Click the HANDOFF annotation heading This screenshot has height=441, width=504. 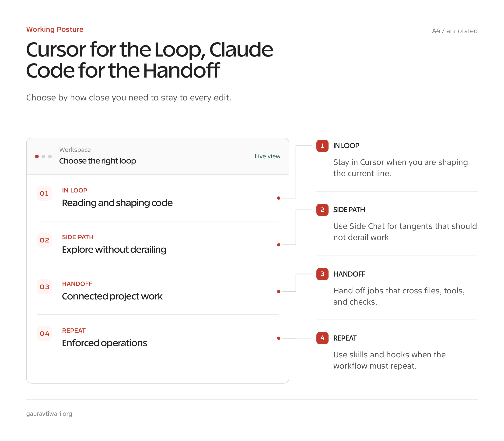click(x=349, y=274)
